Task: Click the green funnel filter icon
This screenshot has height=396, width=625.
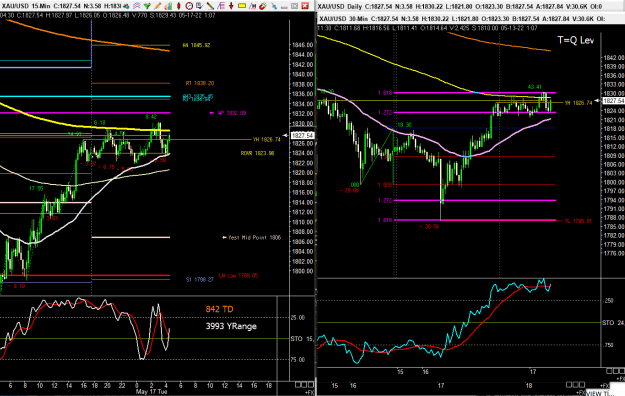Action: pos(147,6)
